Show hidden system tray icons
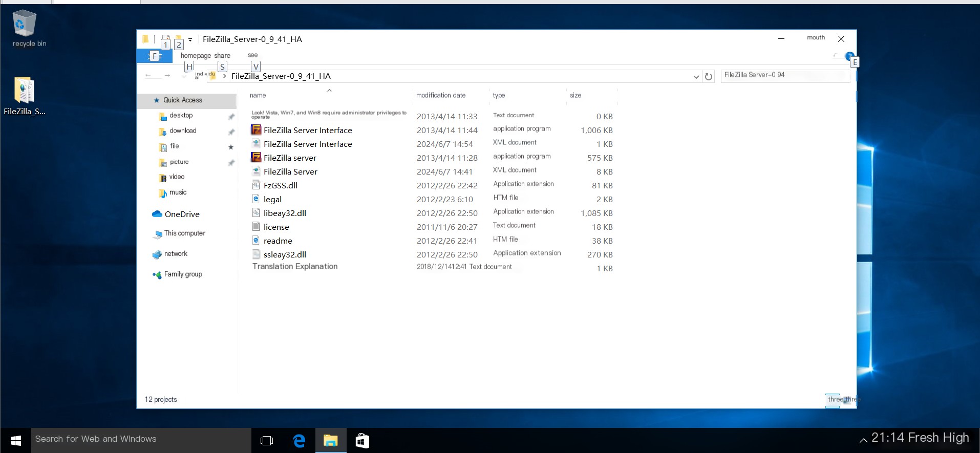The height and width of the screenshot is (453, 980). [x=863, y=440]
